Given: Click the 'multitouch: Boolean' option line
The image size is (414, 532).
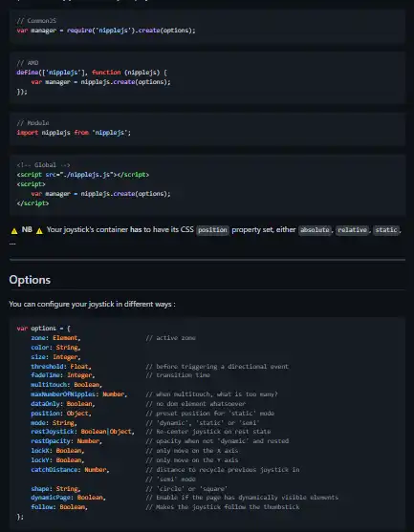Looking at the screenshot, I should [x=67, y=384].
